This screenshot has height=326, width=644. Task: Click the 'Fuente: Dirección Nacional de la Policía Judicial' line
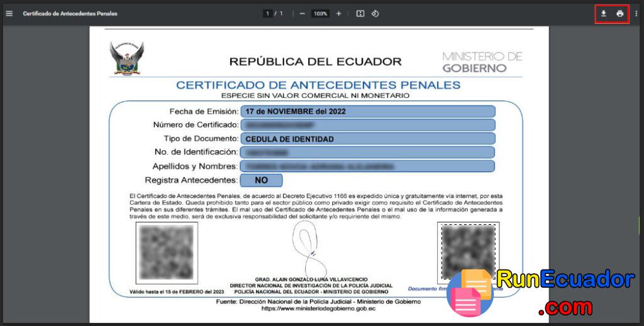(318, 302)
